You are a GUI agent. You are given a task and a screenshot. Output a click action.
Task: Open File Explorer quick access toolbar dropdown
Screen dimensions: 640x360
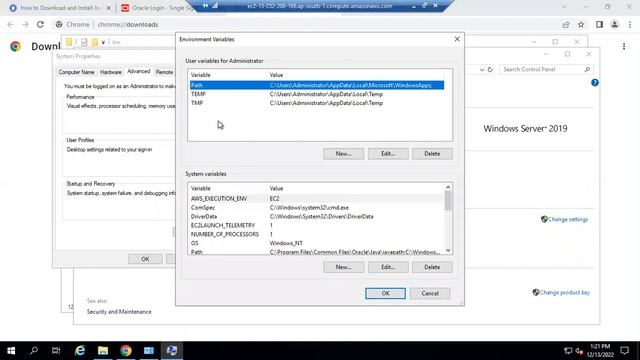click(103, 42)
